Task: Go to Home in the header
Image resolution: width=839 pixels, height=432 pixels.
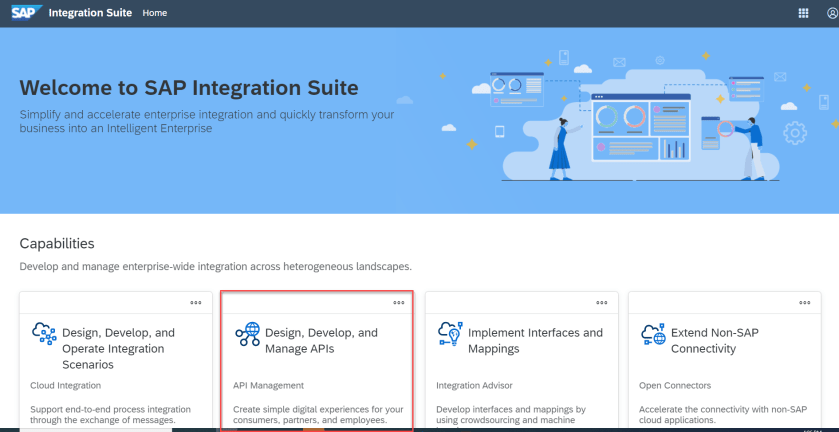Action: (x=155, y=13)
